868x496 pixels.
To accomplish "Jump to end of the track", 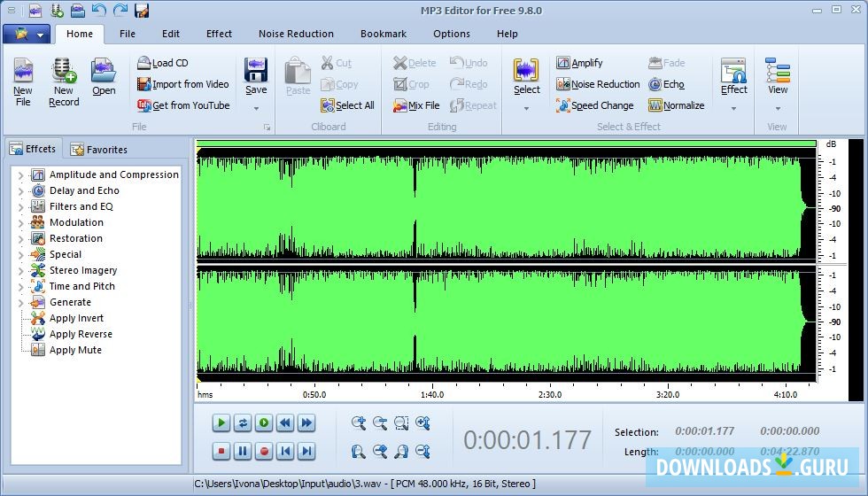I will coord(306,451).
